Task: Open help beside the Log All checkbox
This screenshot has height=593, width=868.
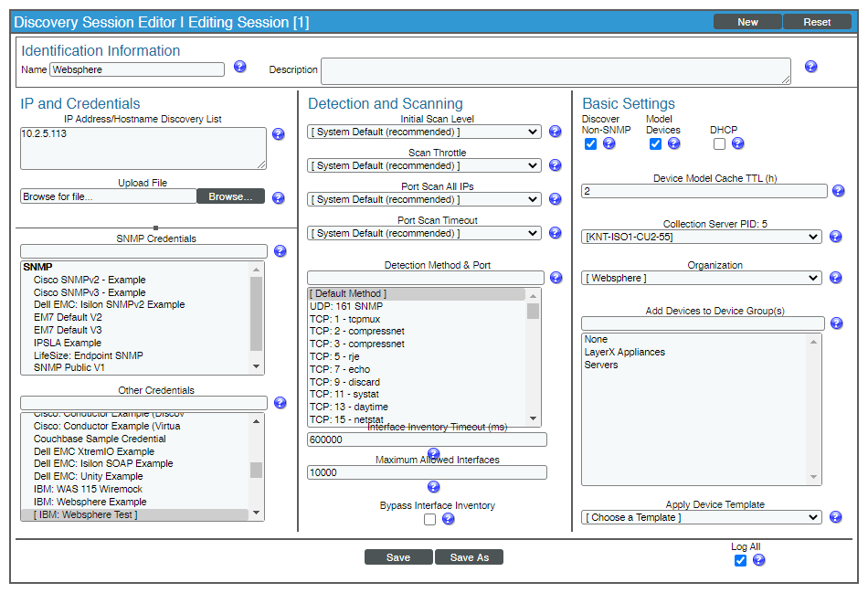Action: pos(758,560)
